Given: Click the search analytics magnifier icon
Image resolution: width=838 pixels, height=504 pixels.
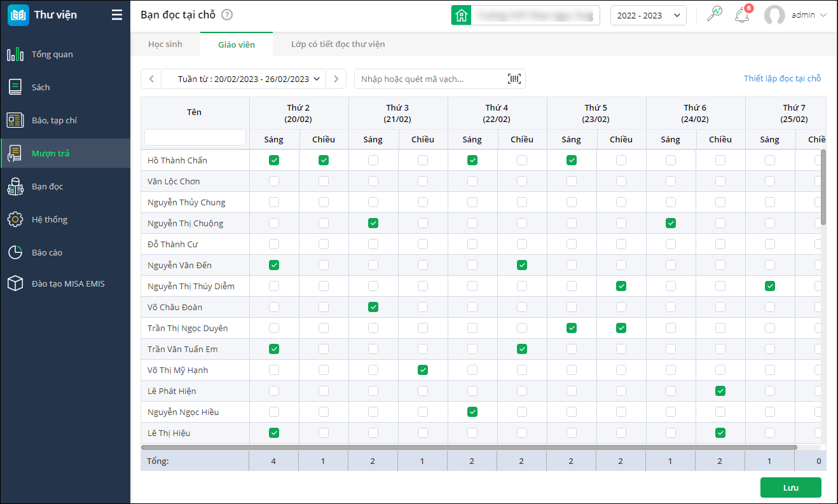Looking at the screenshot, I should pyautogui.click(x=715, y=15).
